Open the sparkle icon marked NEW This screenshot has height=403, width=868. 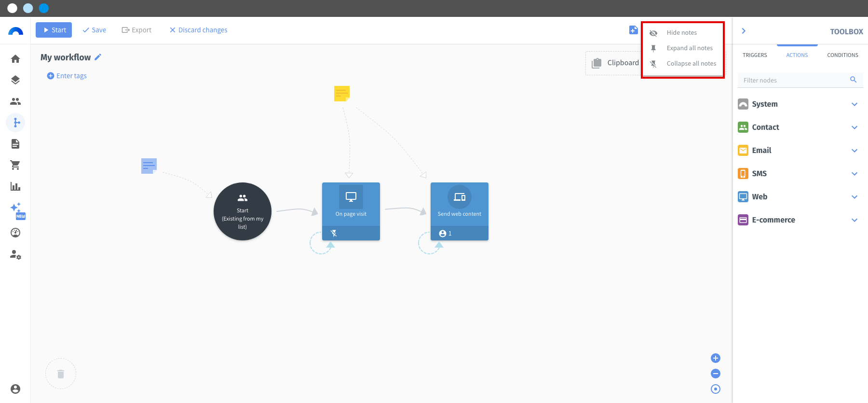click(x=17, y=210)
